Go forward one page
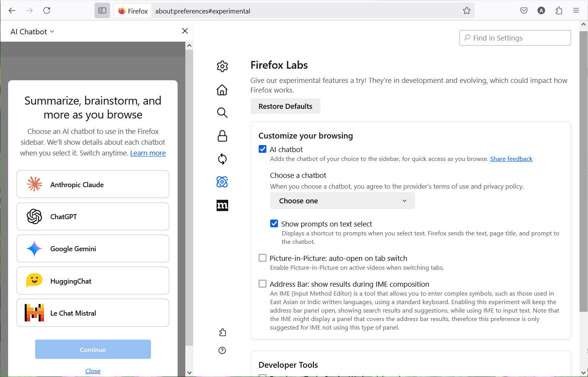 point(29,10)
